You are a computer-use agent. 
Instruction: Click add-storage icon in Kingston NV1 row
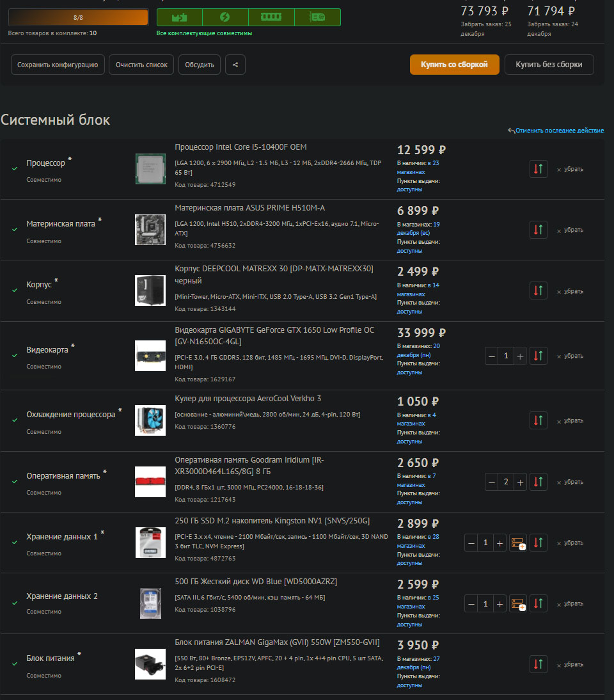point(518,543)
